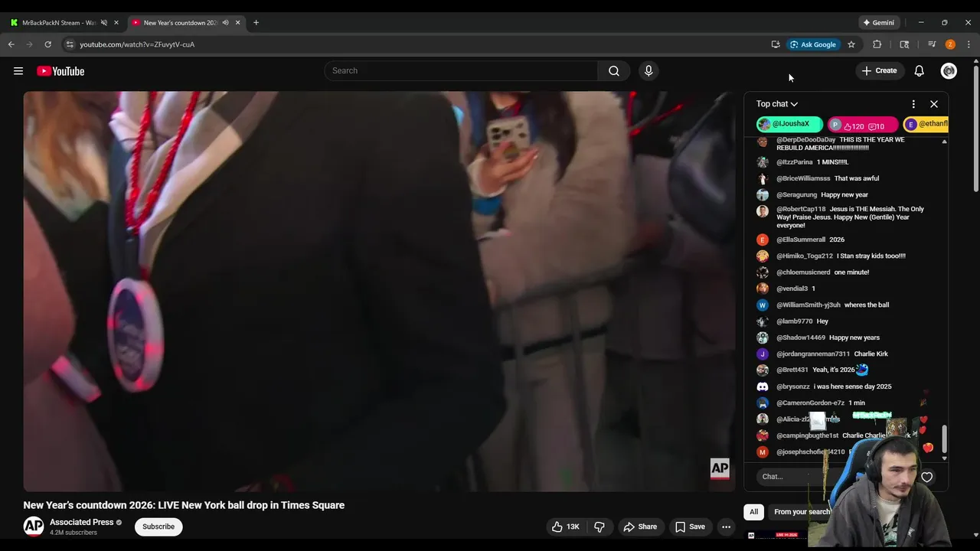Viewport: 980px width, 551px height.
Task: Start voice search with the microphone icon
Action: [648, 71]
